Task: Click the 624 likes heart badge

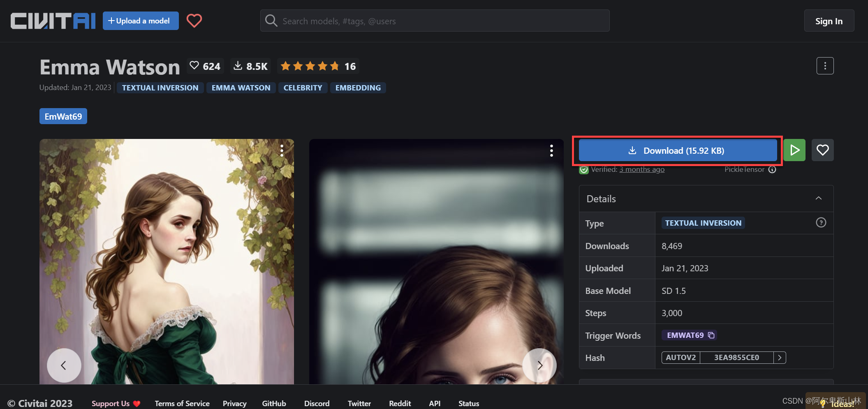Action: click(205, 66)
